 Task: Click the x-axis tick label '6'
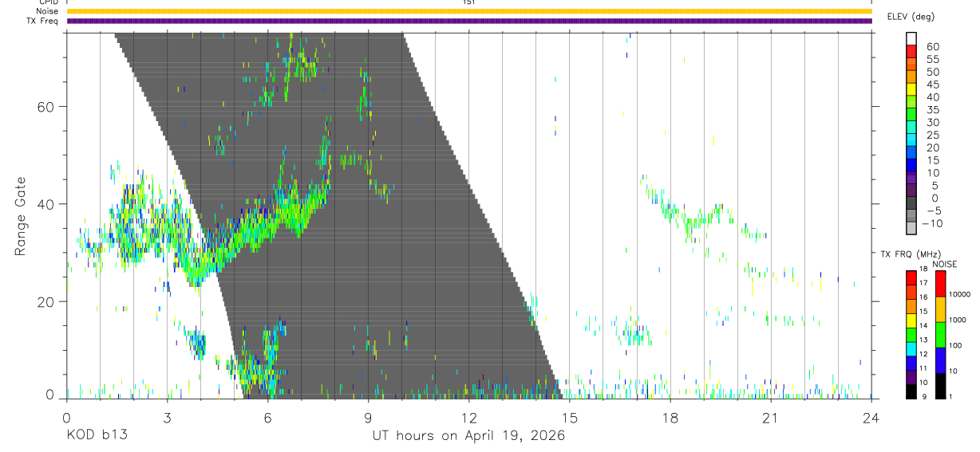(x=267, y=417)
